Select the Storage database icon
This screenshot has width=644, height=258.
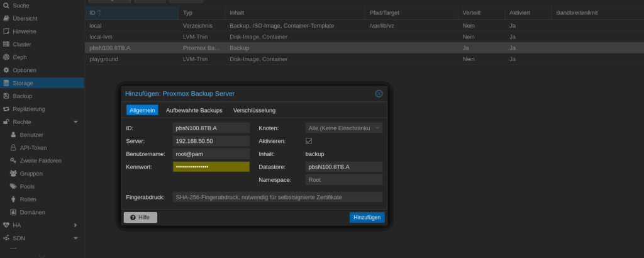click(x=6, y=83)
